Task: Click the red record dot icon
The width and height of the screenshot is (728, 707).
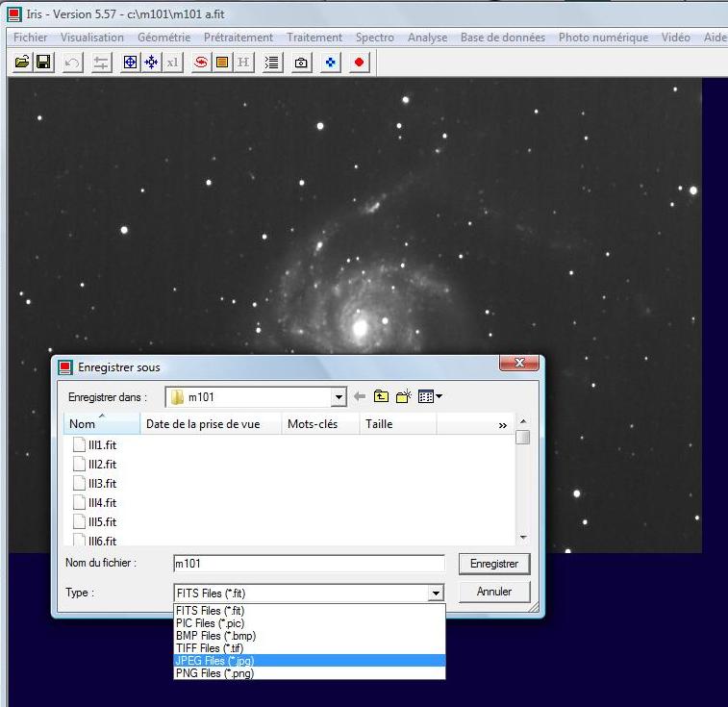Action: coord(359,63)
